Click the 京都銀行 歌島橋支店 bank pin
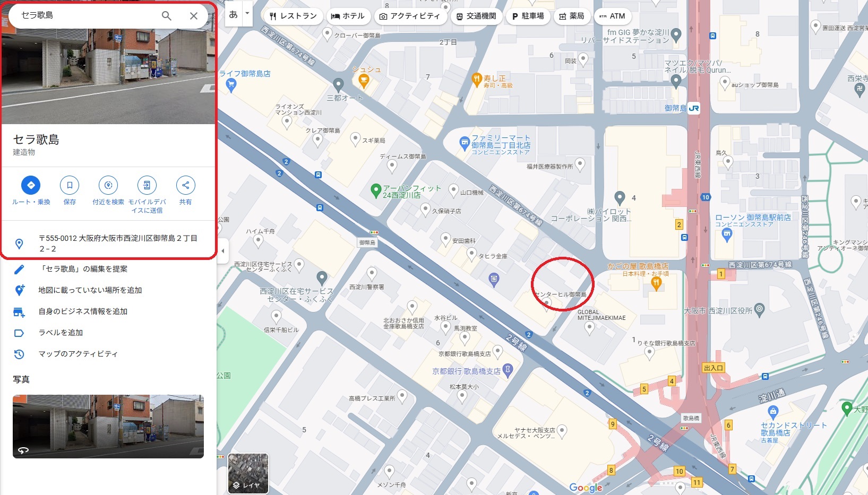The width and height of the screenshot is (868, 495). tap(508, 369)
